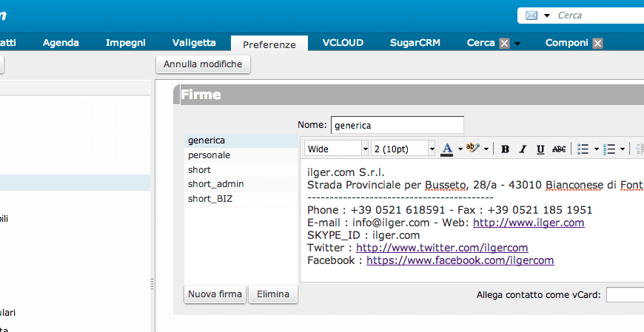Toggle italic text formatting
Screen dimensions: 644x332
click(x=523, y=149)
